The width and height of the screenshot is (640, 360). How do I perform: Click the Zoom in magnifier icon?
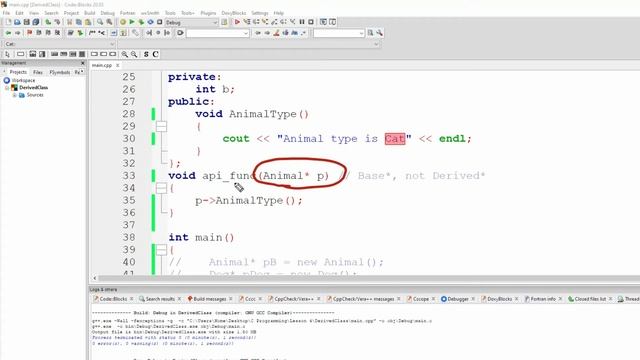pos(124,54)
